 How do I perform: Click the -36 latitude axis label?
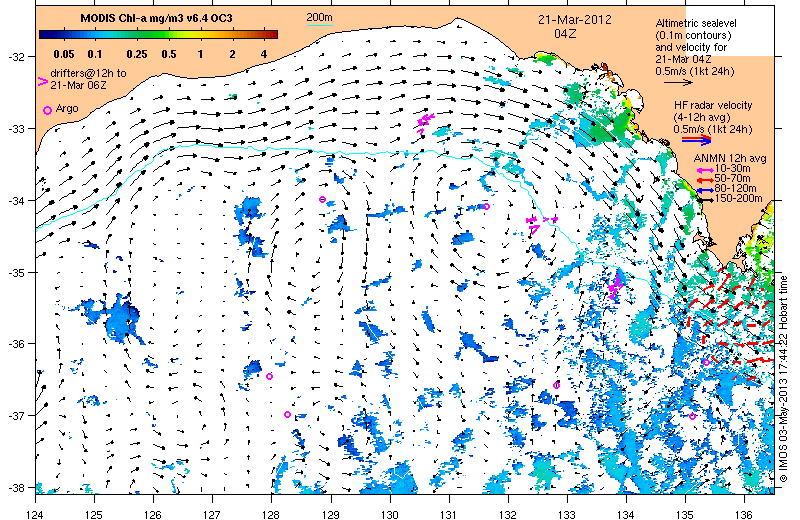click(x=17, y=343)
